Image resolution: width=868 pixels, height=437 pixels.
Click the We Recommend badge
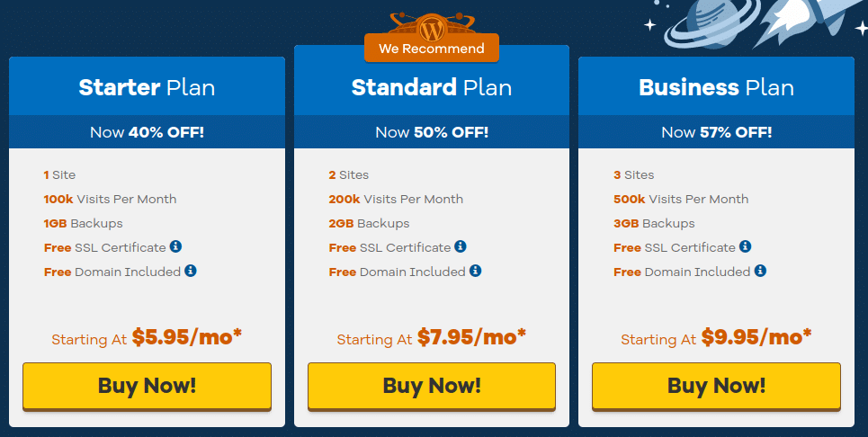pos(432,49)
